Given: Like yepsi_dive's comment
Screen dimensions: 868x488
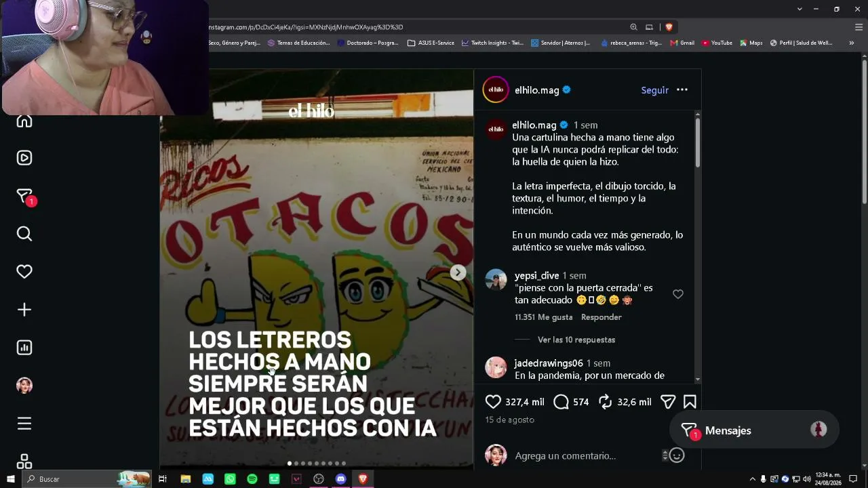Looking at the screenshot, I should (678, 294).
